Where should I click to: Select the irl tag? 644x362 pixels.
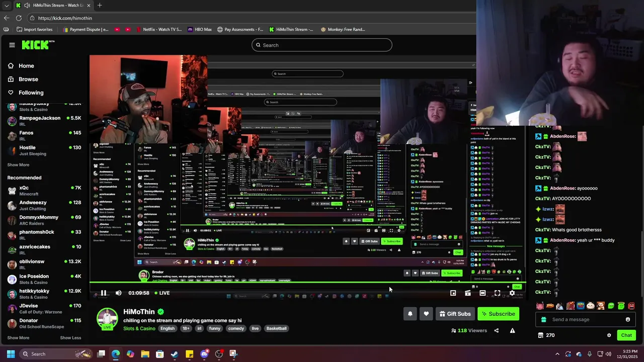pos(199,328)
